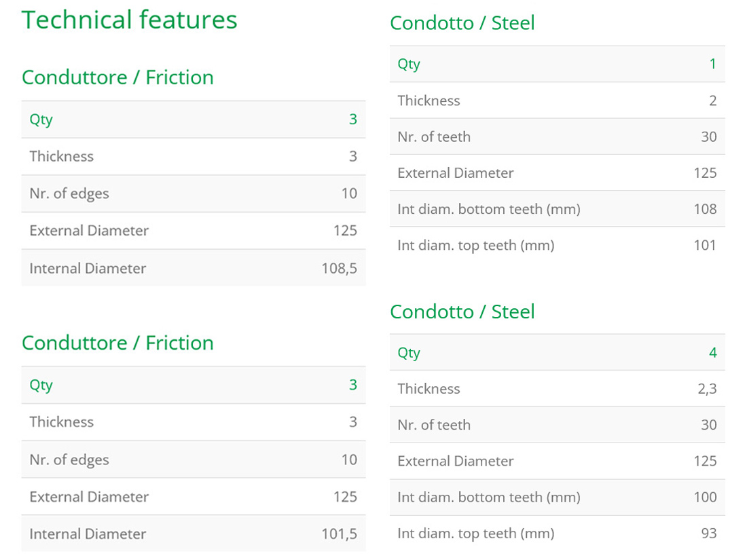The image size is (747, 560).
Task: Click "Int diam. bottom teeth (mm)" label beside 100
Action: [488, 497]
